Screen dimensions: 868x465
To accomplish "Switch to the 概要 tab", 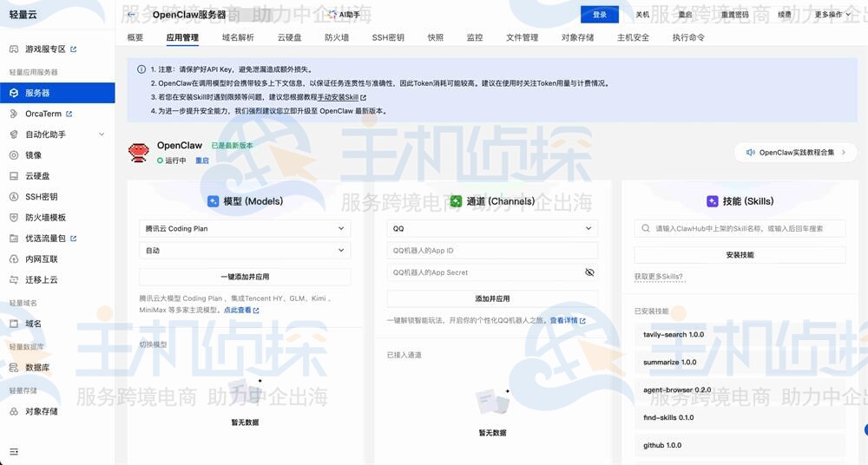I will [x=135, y=37].
